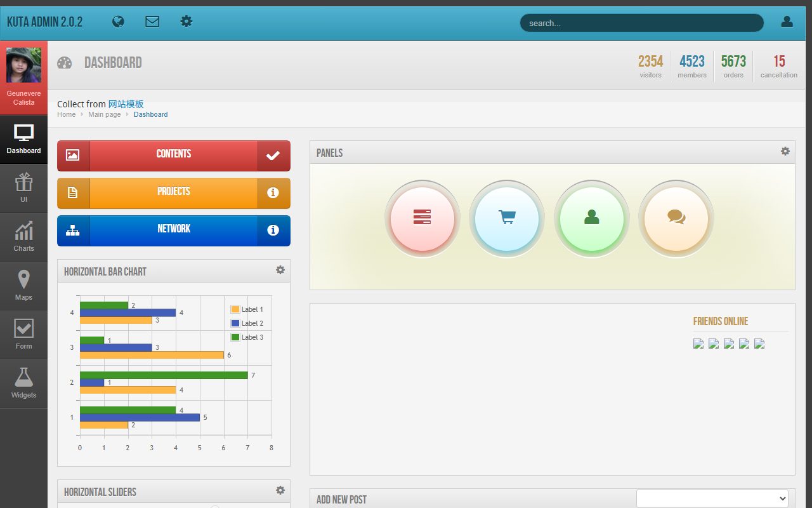The image size is (812, 508).
Task: Click the Network button
Action: click(x=174, y=231)
